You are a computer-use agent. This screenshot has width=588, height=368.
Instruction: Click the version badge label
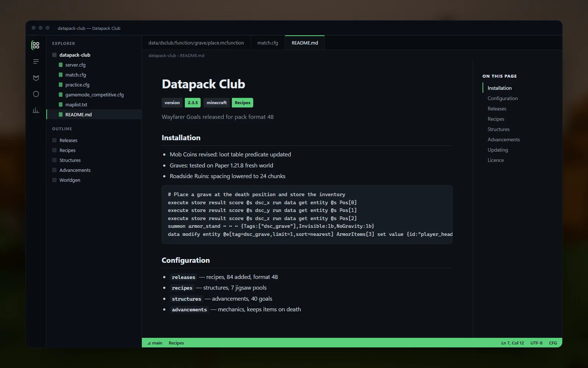coord(172,103)
